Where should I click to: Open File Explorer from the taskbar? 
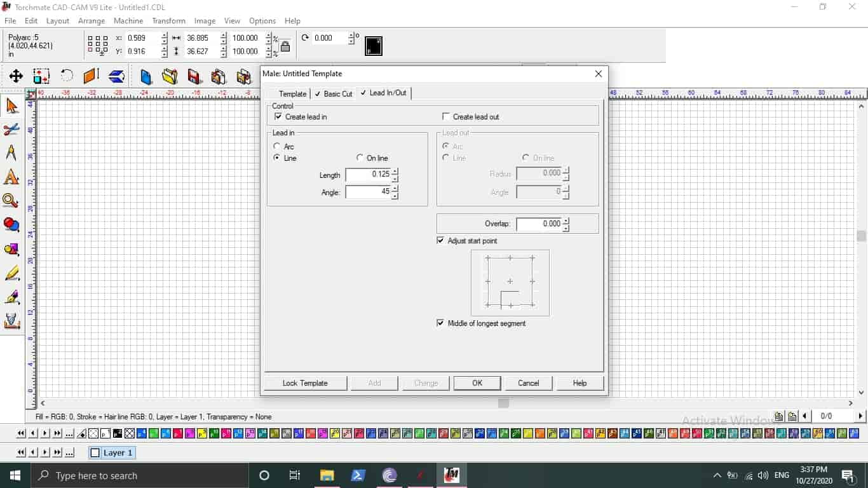coord(327,475)
